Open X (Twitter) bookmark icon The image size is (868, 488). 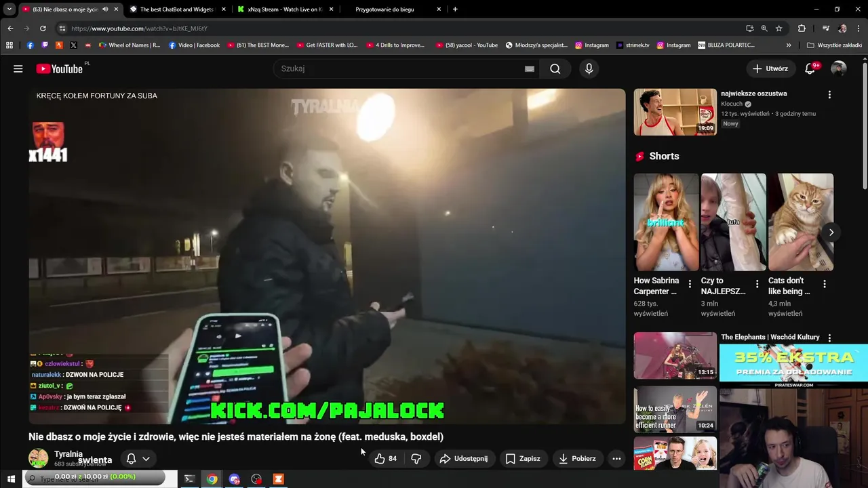pyautogui.click(x=73, y=45)
